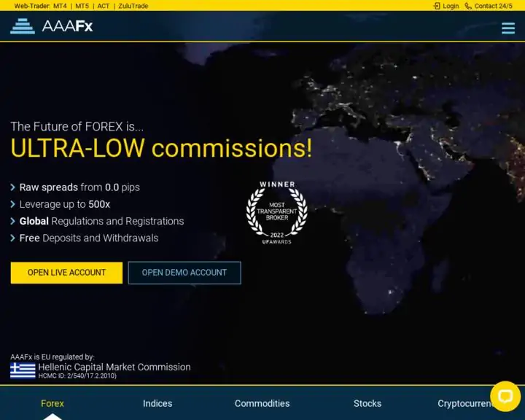
Task: Click the Most Transparent Broker award badge
Action: click(276, 212)
